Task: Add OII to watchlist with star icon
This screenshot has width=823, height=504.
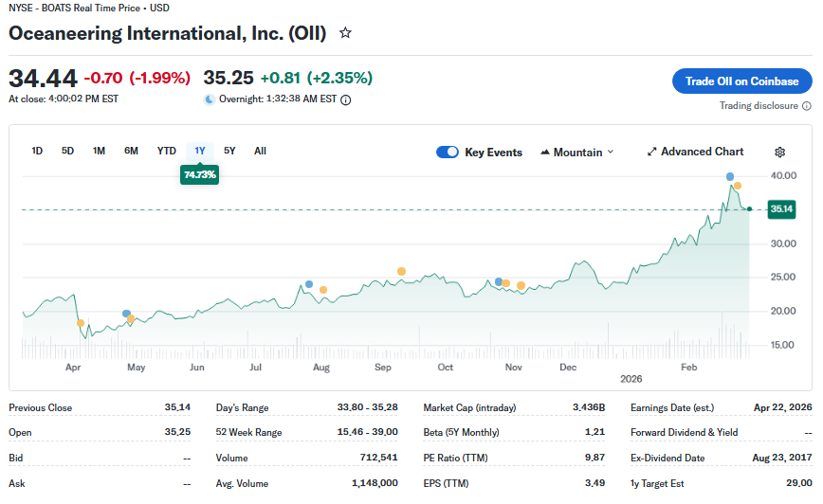Action: [x=345, y=33]
